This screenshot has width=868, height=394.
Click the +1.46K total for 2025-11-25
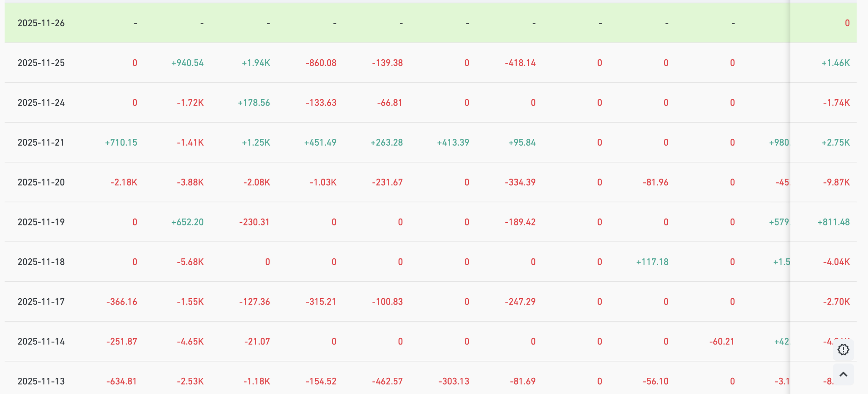click(x=835, y=63)
